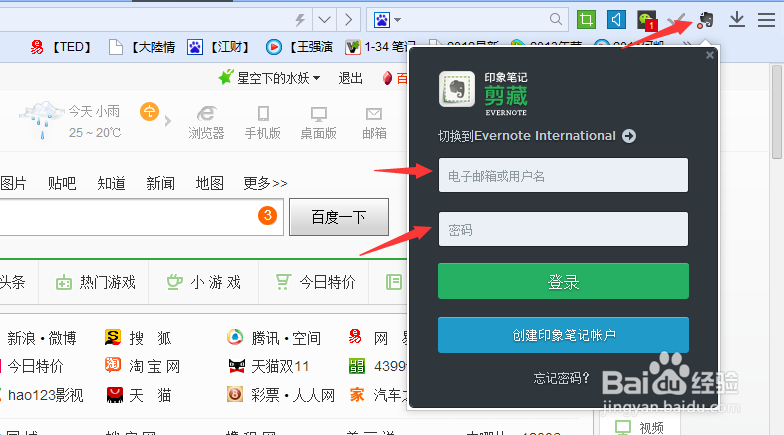This screenshot has height=435, width=784.
Task: Select the 知道 search tab
Action: point(111,184)
